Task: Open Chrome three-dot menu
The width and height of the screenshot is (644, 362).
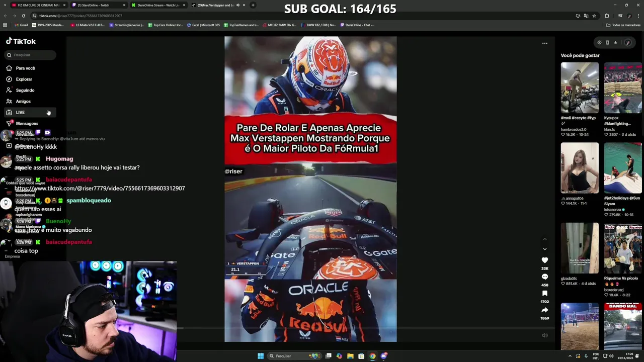Action: pos(638,16)
